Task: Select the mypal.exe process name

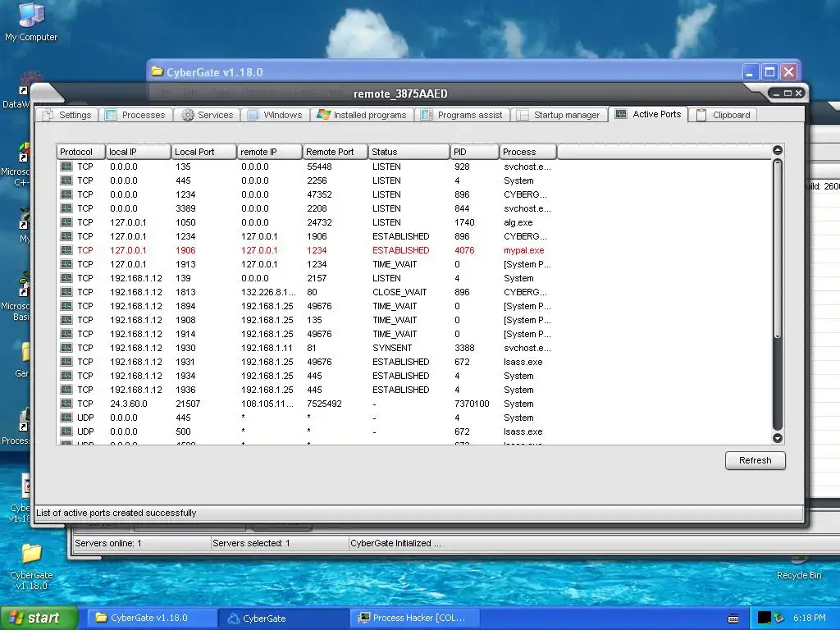Action: click(x=524, y=250)
